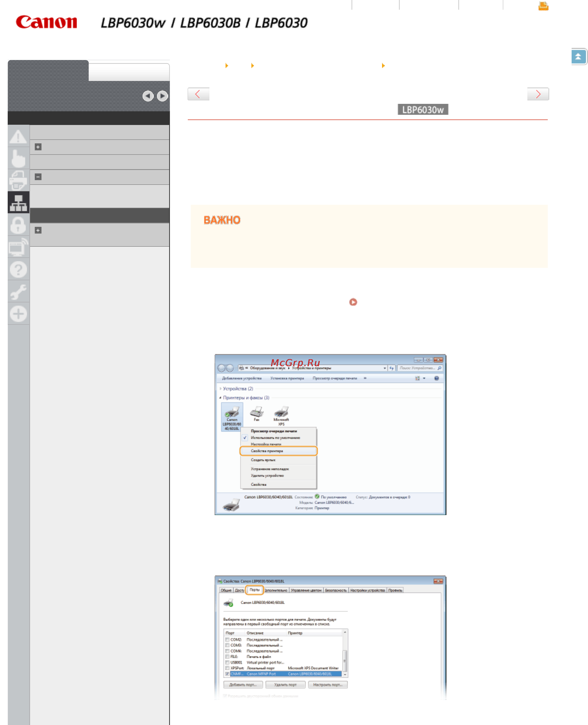The image size is (588, 725).
Task: Click 'Добавление устройства' toolbar item in illustration
Action: point(242,378)
